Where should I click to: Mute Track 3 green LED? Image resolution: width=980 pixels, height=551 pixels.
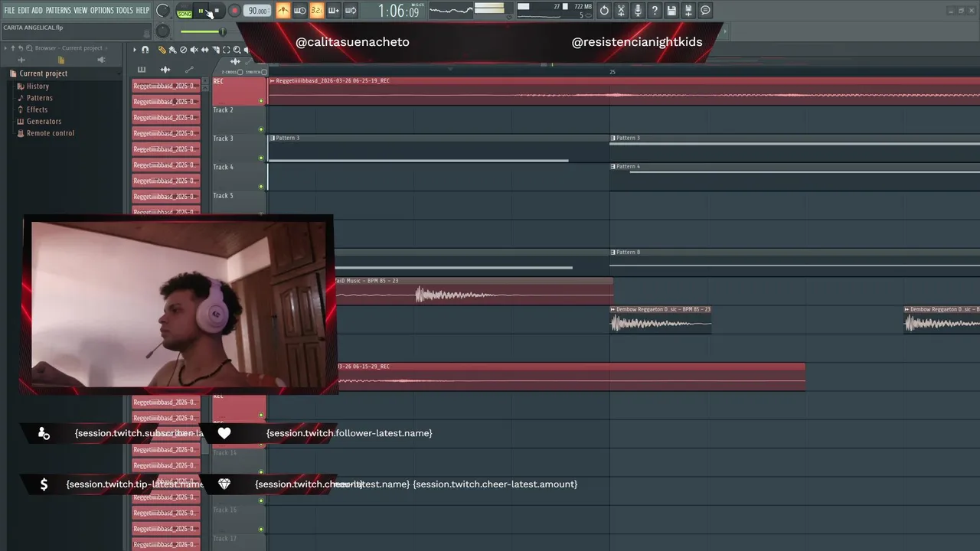[x=261, y=158]
